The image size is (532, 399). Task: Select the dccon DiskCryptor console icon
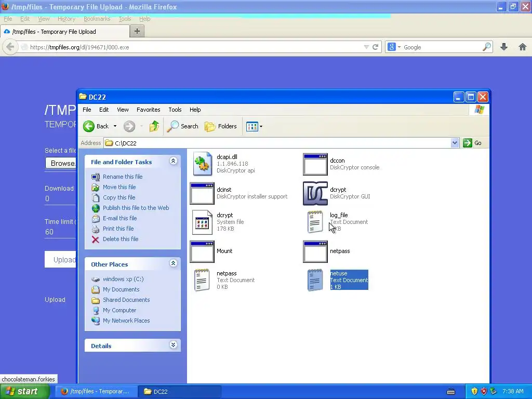315,164
